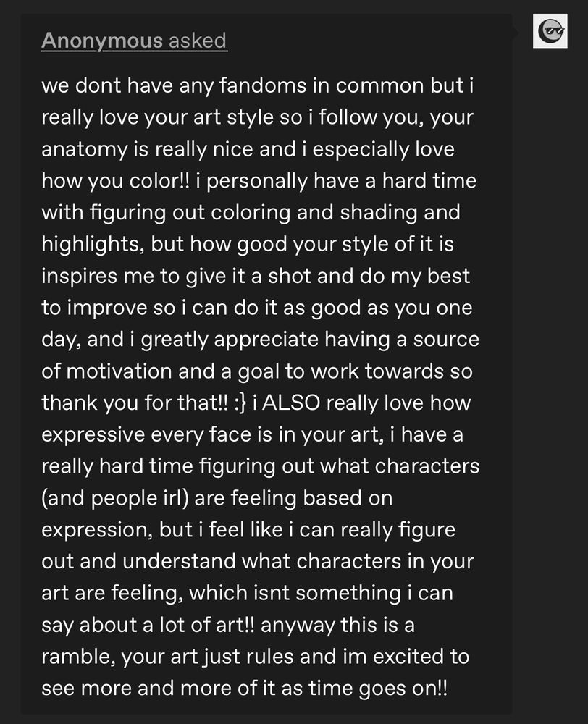The width and height of the screenshot is (588, 724).
Task: Click the anonymous sunglasses avatar icon
Action: 550,31
